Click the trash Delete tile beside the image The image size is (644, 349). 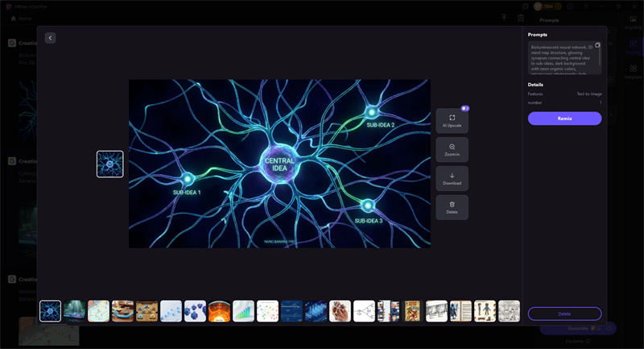pos(452,208)
